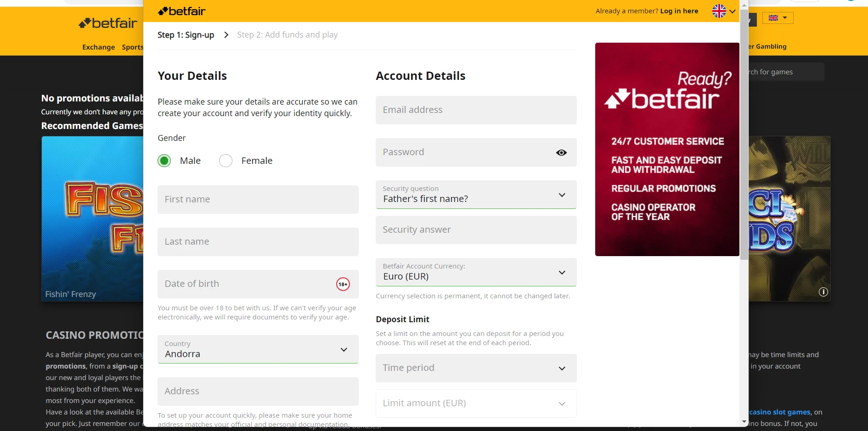Click scrollbar up arrow in signup dialog
The image size is (868, 431).
(744, 5)
